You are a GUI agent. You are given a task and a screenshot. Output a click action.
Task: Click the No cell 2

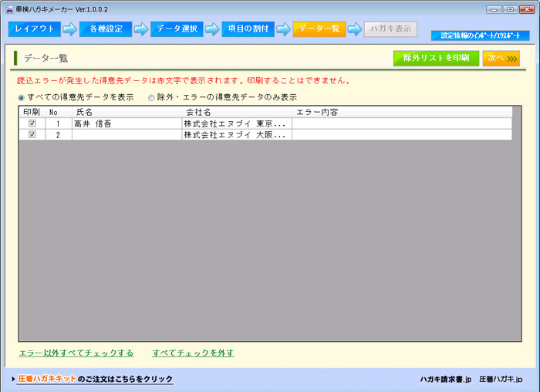click(59, 135)
